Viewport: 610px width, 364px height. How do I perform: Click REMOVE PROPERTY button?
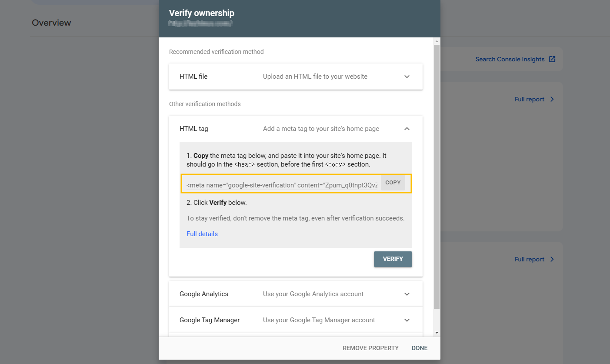pyautogui.click(x=370, y=348)
